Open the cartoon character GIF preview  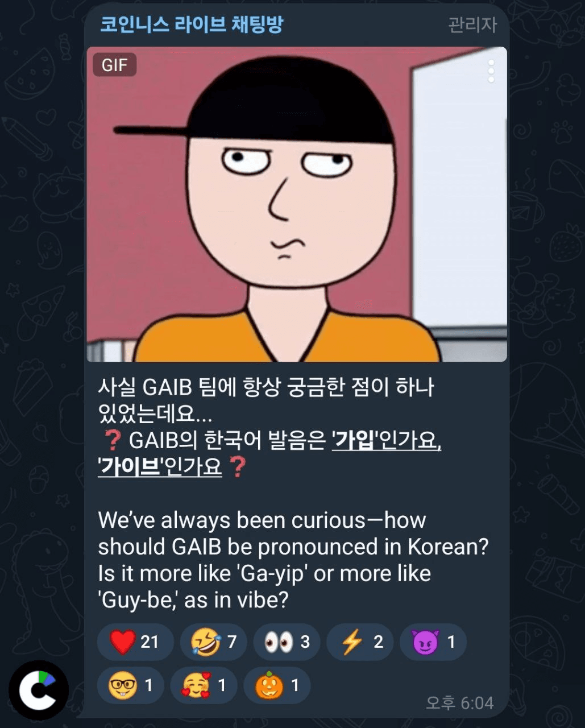tap(297, 204)
